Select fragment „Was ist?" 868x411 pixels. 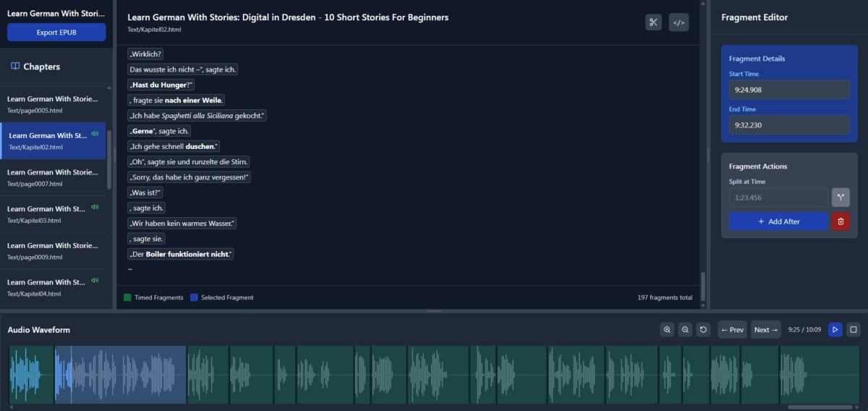(x=145, y=192)
